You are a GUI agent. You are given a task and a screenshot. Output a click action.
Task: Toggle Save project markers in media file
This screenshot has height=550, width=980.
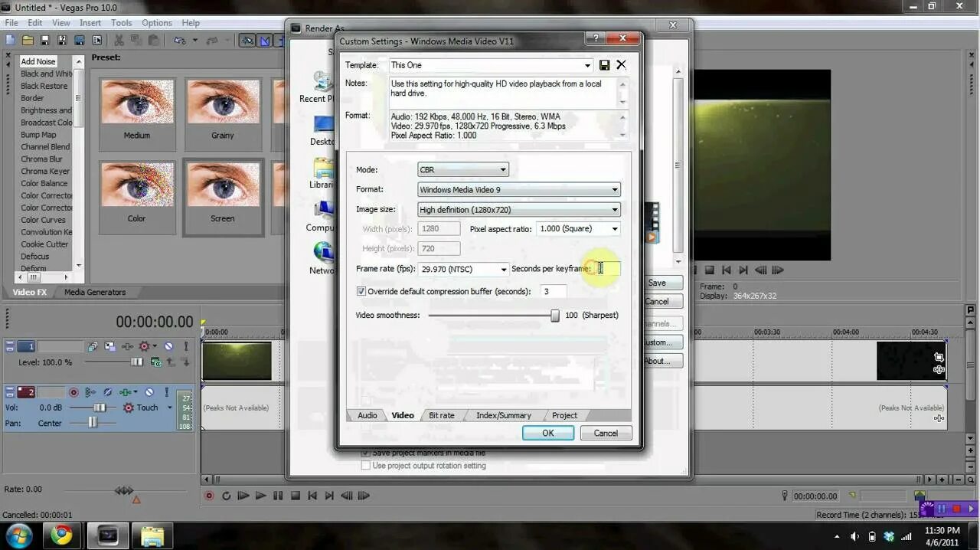(365, 453)
